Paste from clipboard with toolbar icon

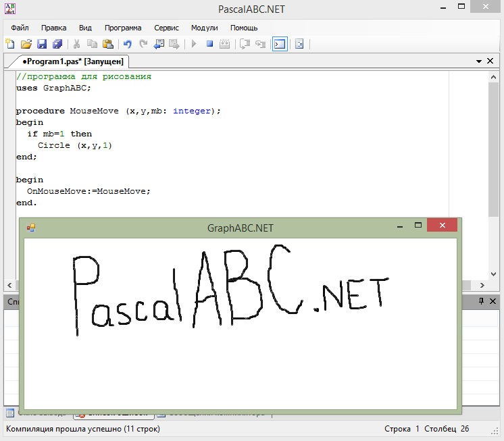pos(108,44)
